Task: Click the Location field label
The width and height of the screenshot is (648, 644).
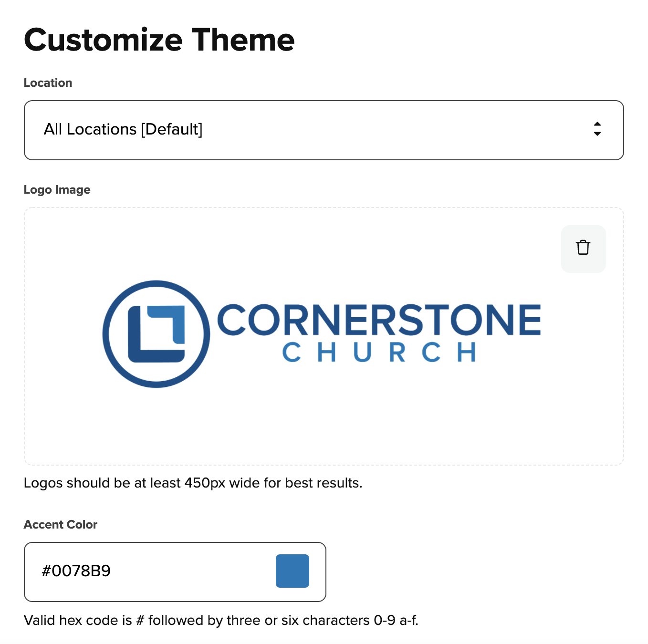Action: click(x=48, y=83)
